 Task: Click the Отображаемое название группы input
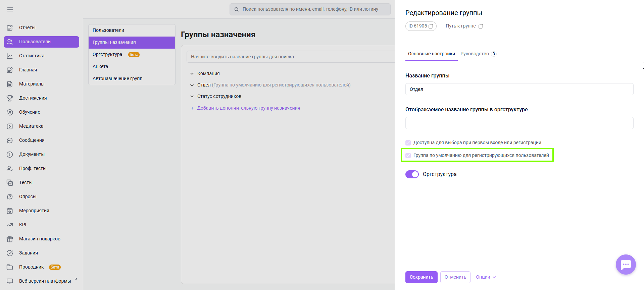pos(519,123)
